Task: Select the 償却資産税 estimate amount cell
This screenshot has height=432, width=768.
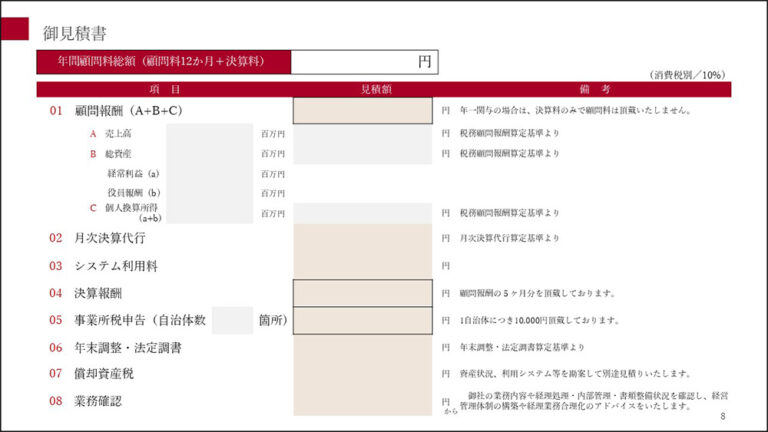Action: click(362, 373)
